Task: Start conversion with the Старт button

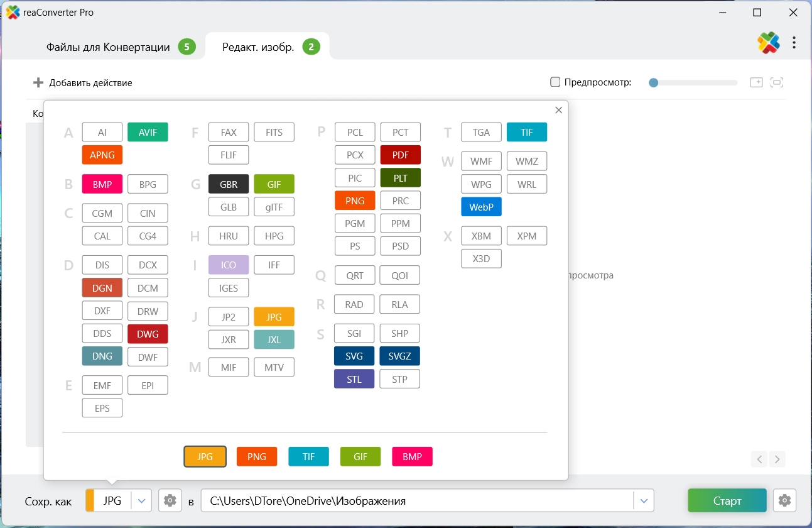Action: pyautogui.click(x=727, y=501)
